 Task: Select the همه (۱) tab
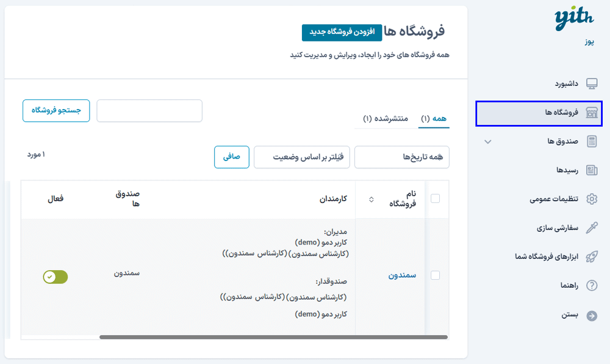(x=434, y=119)
